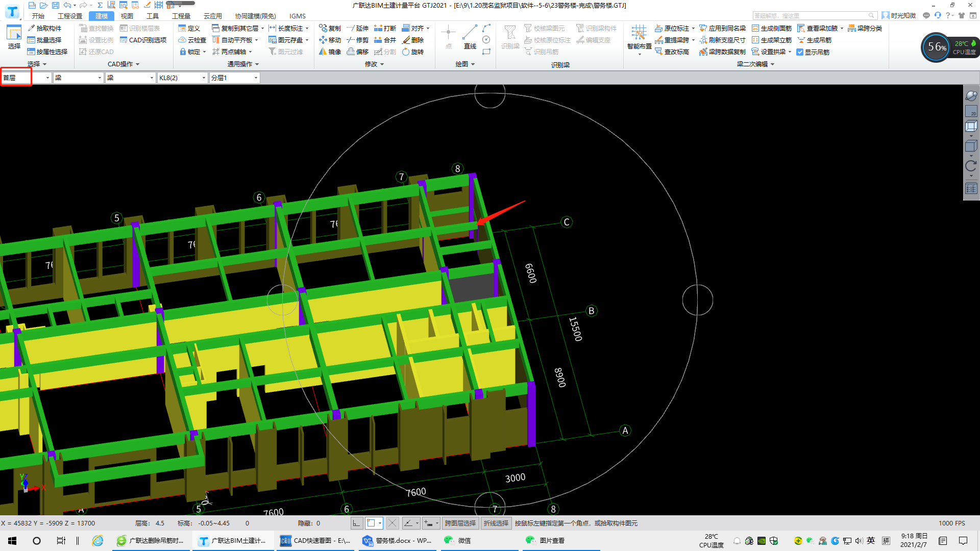Screen dimensions: 980x551
Task: Click the orbit view icon in right panel
Action: coord(971,95)
